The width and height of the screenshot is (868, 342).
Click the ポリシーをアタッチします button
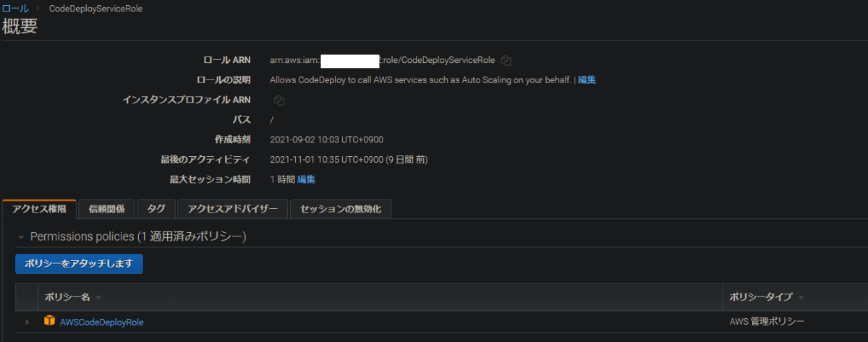pyautogui.click(x=79, y=264)
